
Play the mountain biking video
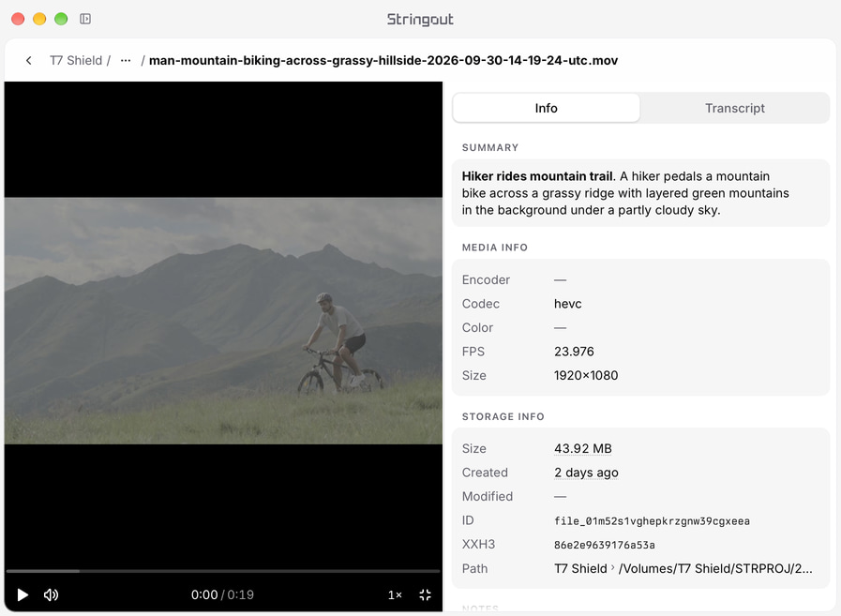pyautogui.click(x=23, y=594)
